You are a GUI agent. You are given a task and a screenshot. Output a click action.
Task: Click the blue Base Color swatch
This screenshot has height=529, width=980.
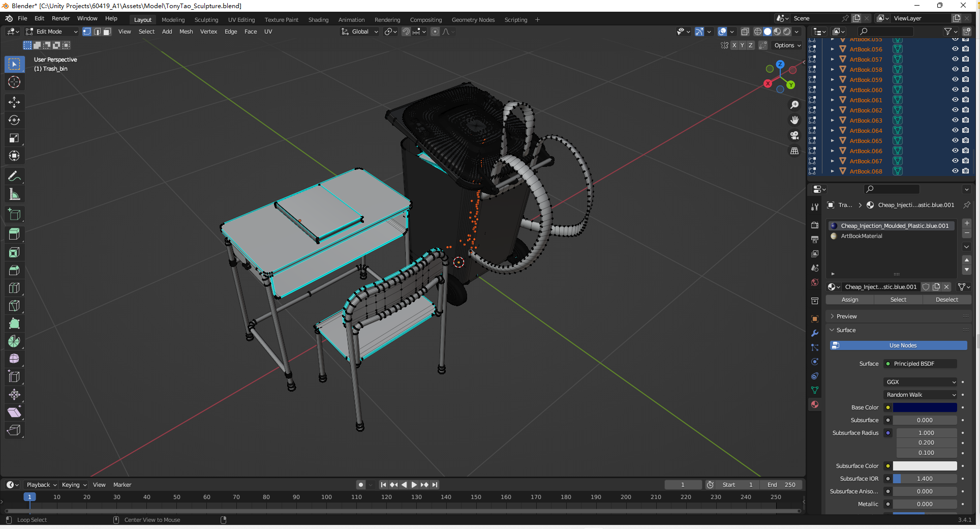pyautogui.click(x=925, y=407)
